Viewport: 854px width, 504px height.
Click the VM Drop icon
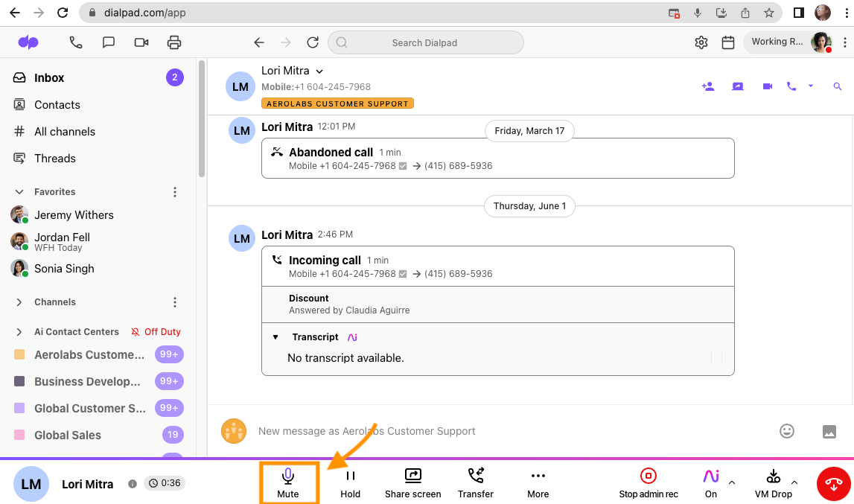point(773,476)
